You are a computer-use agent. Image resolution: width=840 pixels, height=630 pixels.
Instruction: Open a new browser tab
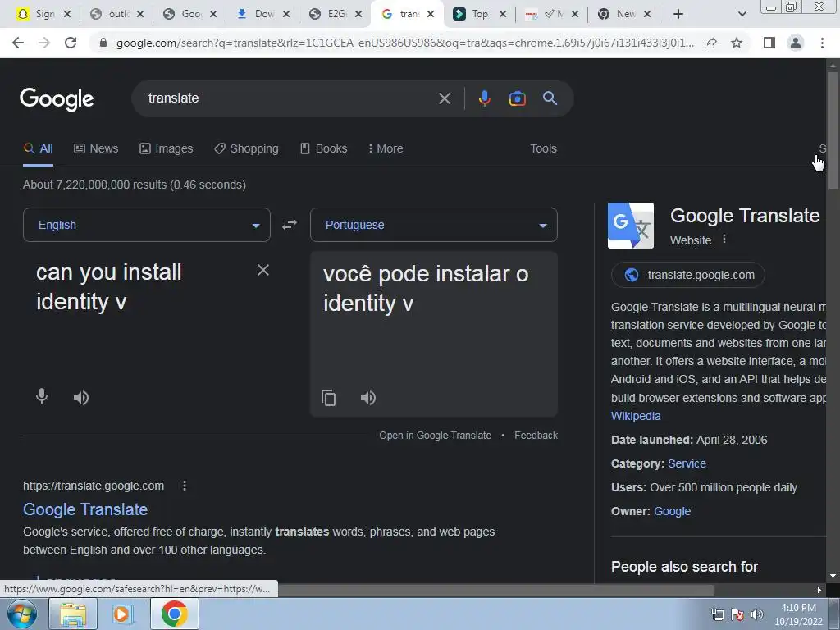tap(678, 14)
